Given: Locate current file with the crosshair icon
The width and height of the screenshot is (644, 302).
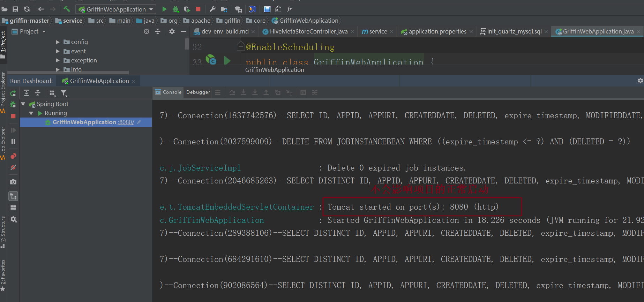Looking at the screenshot, I should pyautogui.click(x=147, y=31).
